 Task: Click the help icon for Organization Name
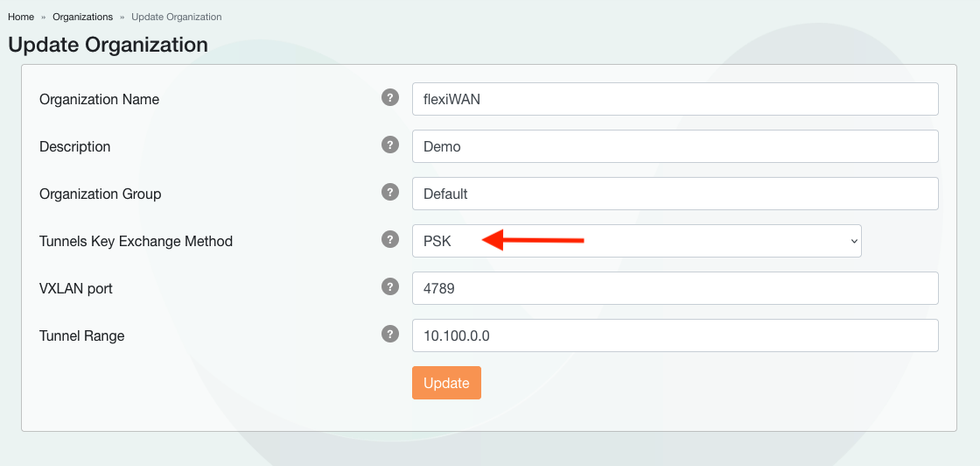click(x=390, y=97)
